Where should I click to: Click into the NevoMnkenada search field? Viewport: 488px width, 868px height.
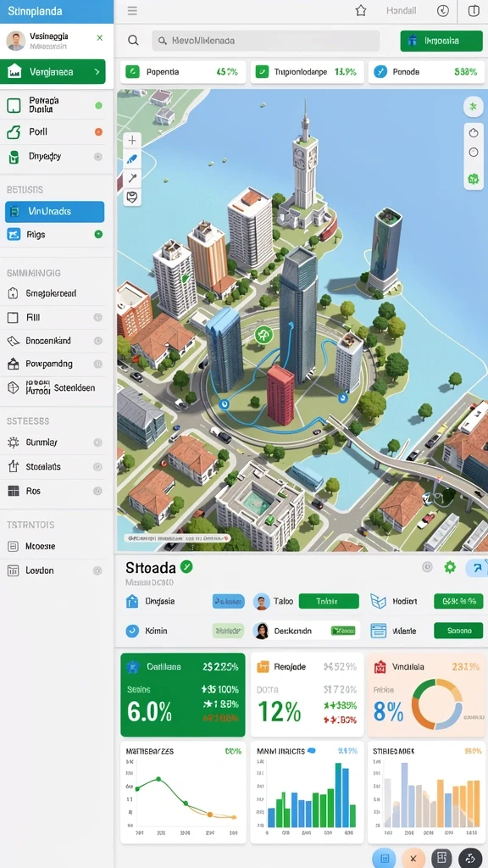point(266,41)
